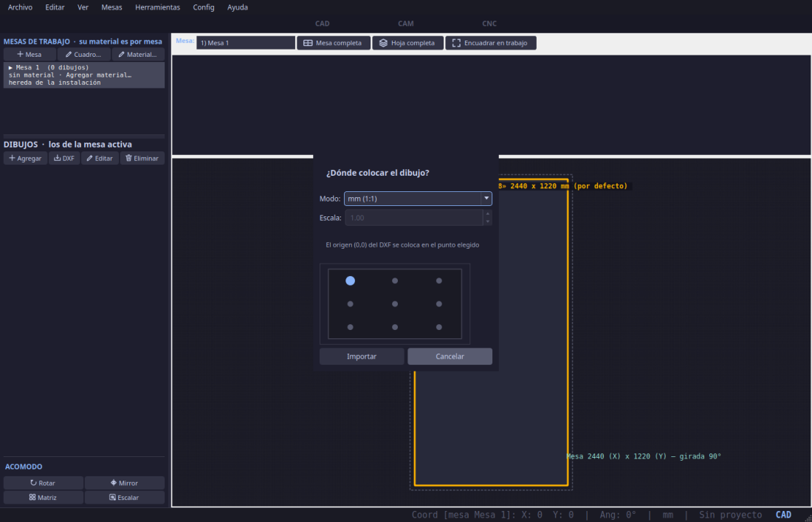
Task: Click the plus Mesa button to add a table
Action: click(30, 55)
